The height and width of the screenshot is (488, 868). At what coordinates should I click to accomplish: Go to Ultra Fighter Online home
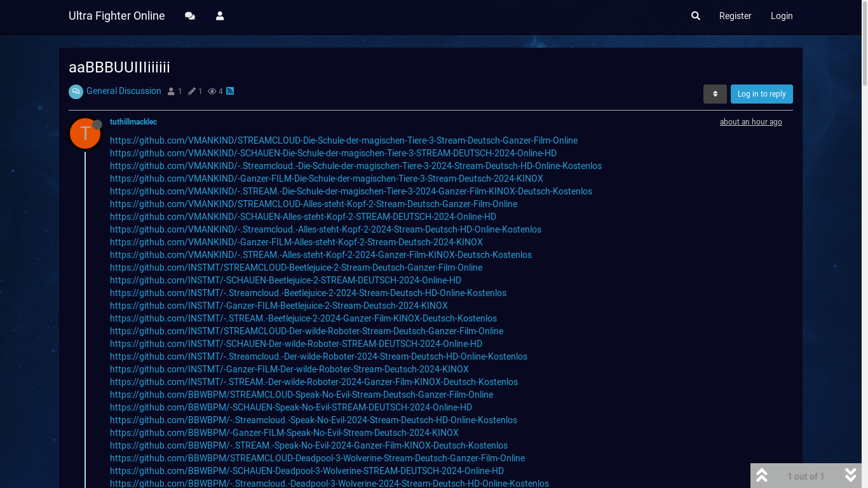tap(117, 16)
